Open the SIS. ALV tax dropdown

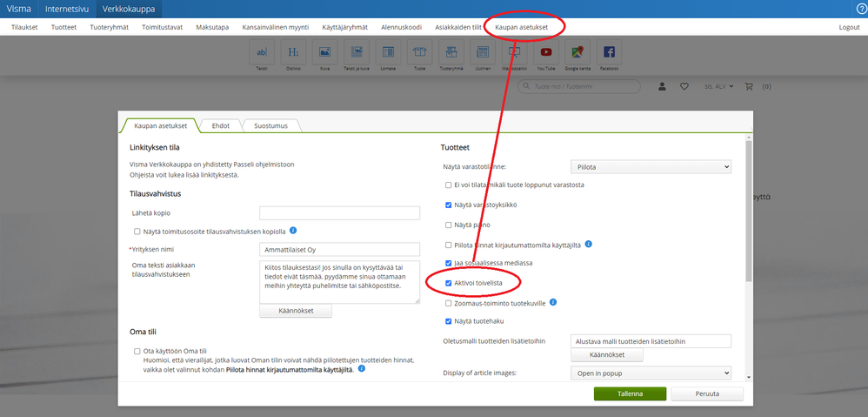coord(718,86)
